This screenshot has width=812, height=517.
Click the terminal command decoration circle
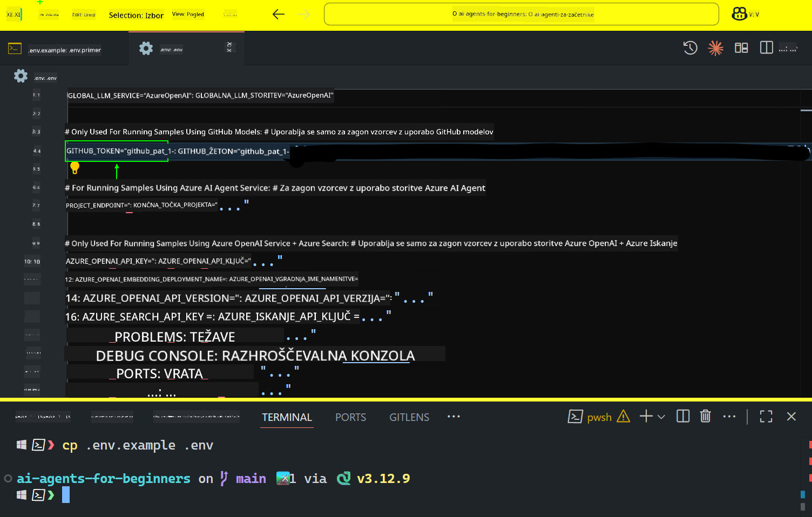(x=8, y=478)
